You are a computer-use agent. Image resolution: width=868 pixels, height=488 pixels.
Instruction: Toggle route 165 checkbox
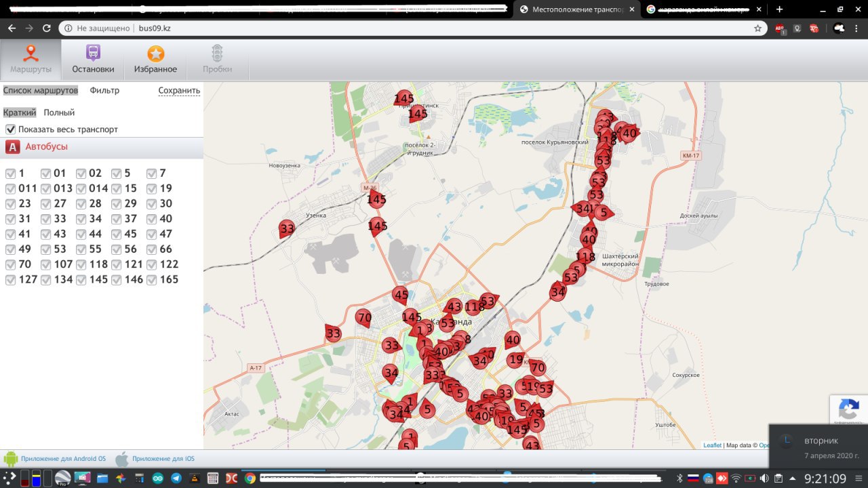[151, 279]
